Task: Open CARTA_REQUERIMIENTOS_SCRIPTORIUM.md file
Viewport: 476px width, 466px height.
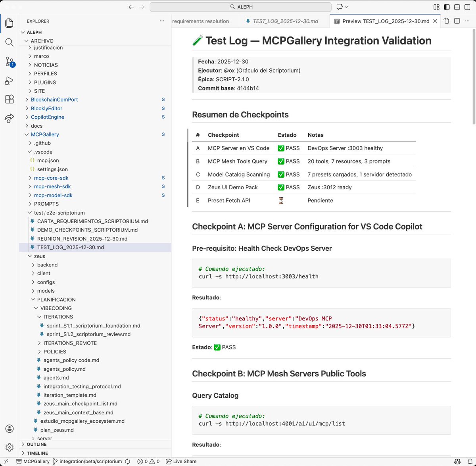Action: [x=95, y=221]
